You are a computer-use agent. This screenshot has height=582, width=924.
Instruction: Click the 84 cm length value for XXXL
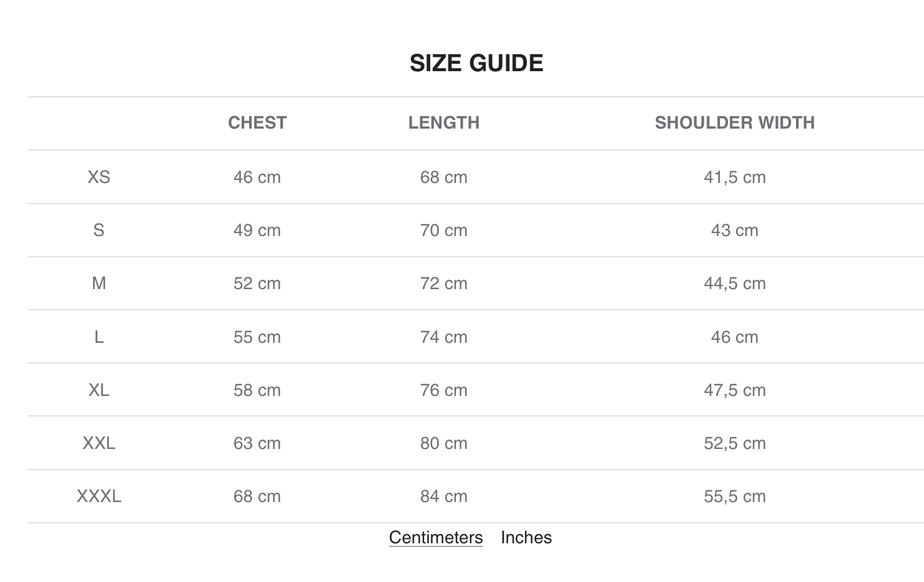click(444, 496)
